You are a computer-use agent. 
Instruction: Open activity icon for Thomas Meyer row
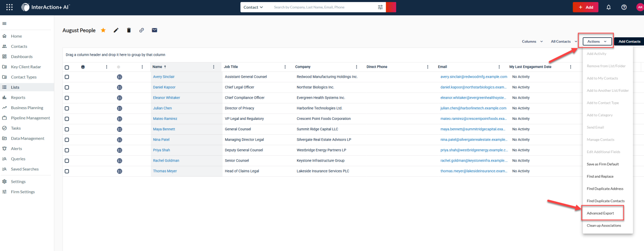[120, 171]
